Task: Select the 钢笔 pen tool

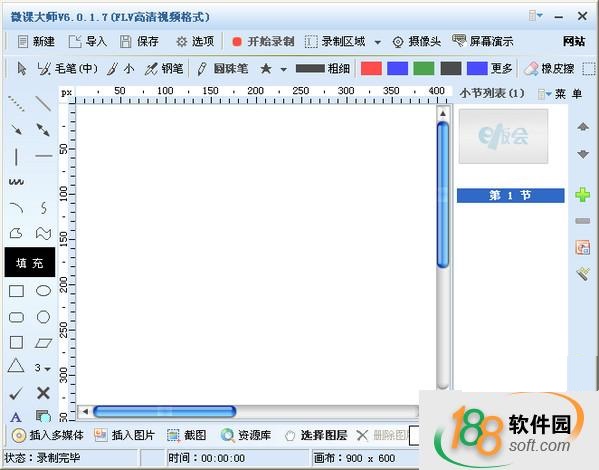Action: pyautogui.click(x=164, y=69)
